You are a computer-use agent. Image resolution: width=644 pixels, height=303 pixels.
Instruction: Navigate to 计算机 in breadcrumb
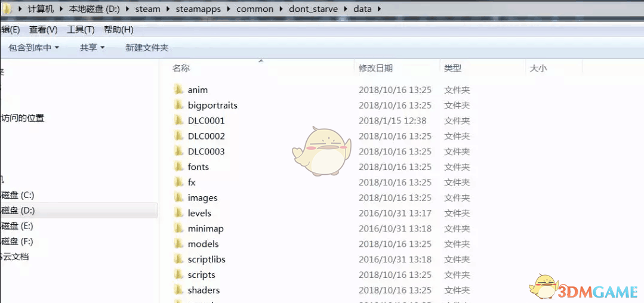(x=41, y=8)
